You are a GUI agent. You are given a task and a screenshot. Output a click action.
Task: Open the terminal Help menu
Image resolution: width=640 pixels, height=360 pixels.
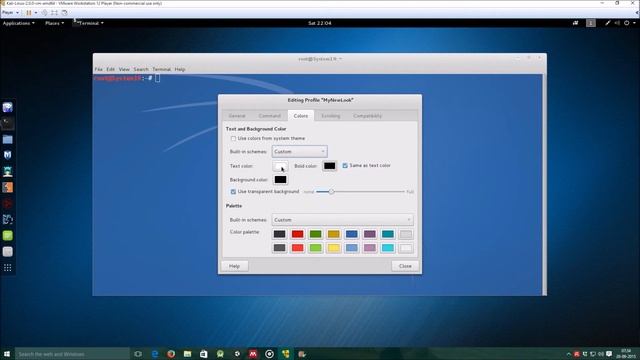[180, 69]
